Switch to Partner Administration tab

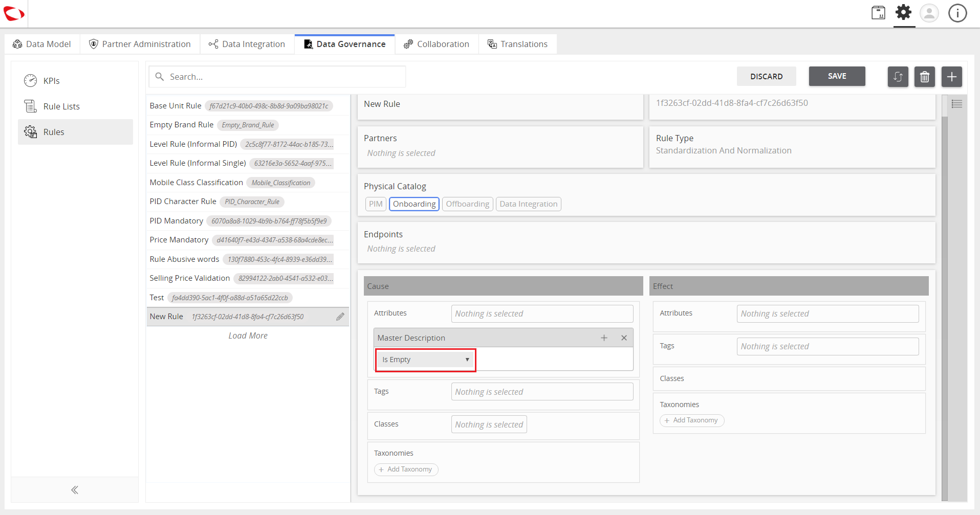tap(140, 44)
